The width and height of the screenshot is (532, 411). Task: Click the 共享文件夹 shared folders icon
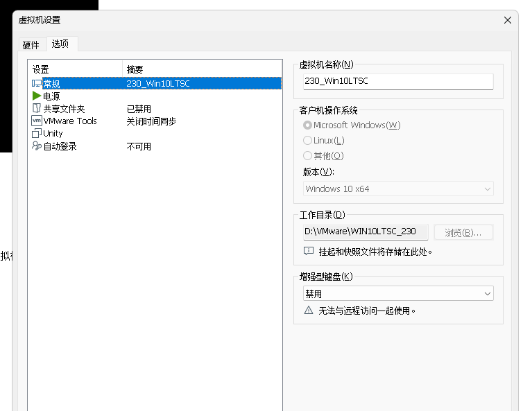pyautogui.click(x=37, y=109)
